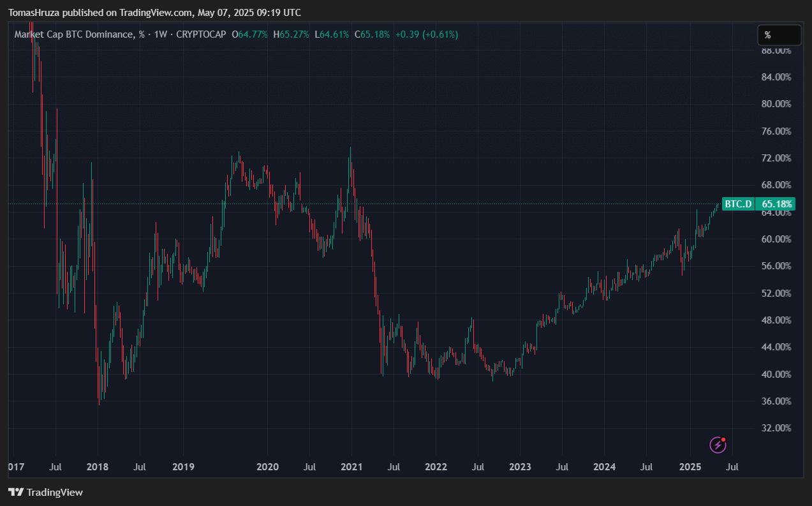Click the TradingView logo at bottom left
Screen dimensions: 812x506
pos(45,492)
